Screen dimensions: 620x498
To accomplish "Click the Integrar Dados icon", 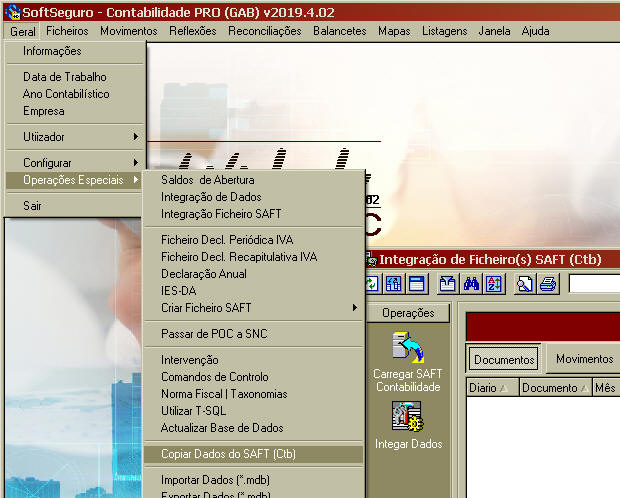I will pyautogui.click(x=408, y=416).
